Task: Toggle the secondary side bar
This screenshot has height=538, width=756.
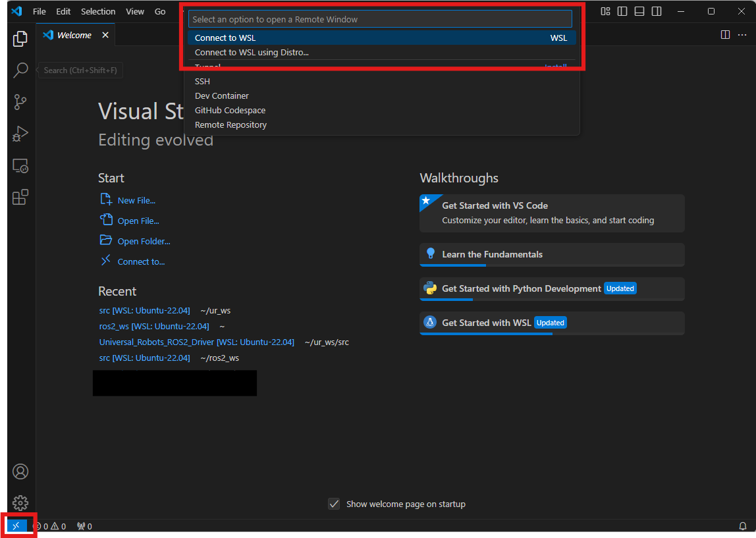Action: (x=657, y=11)
